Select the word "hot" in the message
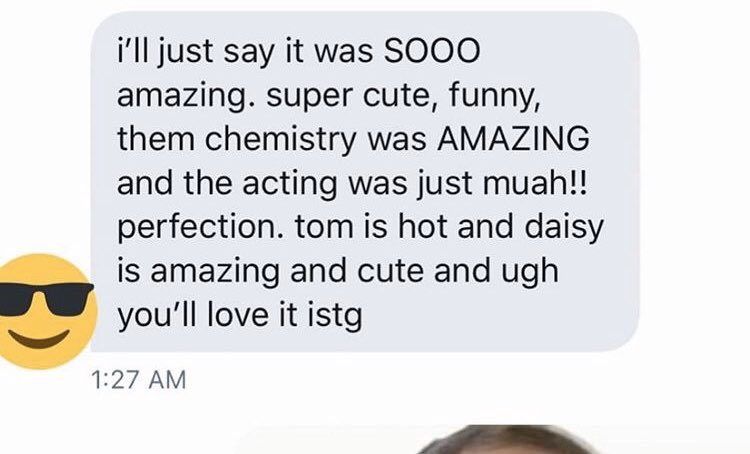This screenshot has height=454, width=750. point(423,227)
